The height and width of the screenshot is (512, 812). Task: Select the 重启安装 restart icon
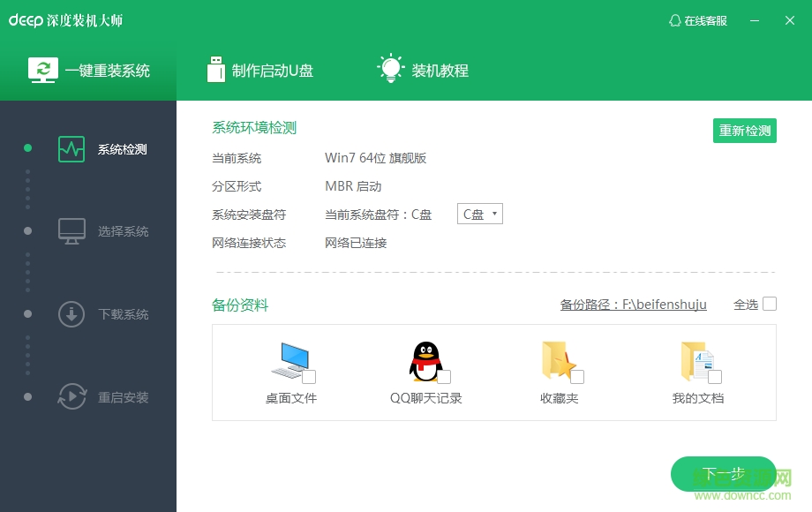click(71, 397)
